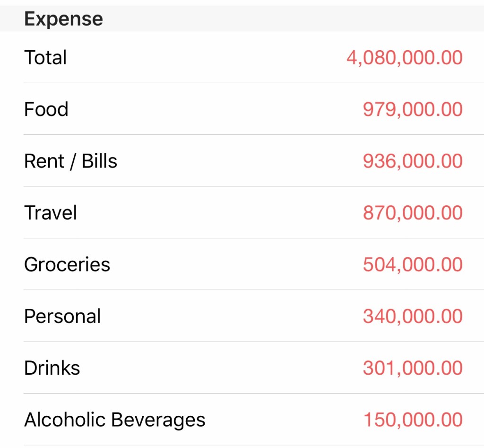Click the Personal amount 340,000.00
Image resolution: width=484 pixels, height=448 pixels.
pyautogui.click(x=413, y=316)
